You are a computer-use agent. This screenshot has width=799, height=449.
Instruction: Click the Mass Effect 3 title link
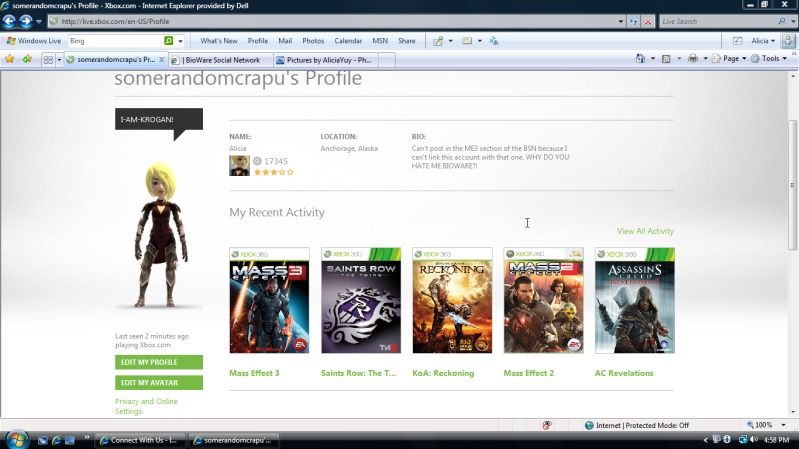pos(254,373)
